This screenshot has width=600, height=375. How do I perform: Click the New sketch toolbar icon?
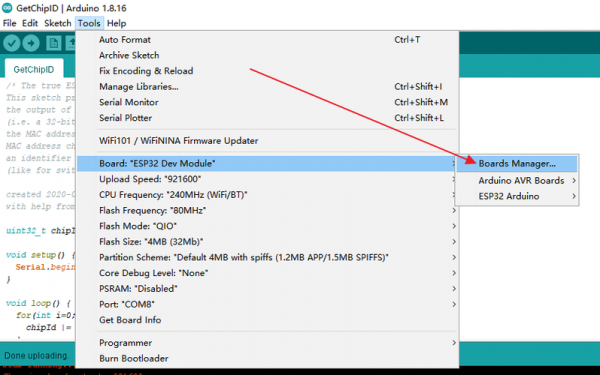pos(54,43)
